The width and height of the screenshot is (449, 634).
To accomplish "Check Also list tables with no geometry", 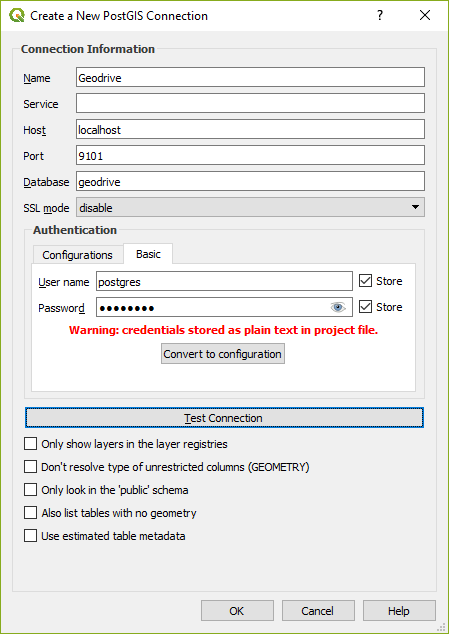I will click(x=30, y=513).
